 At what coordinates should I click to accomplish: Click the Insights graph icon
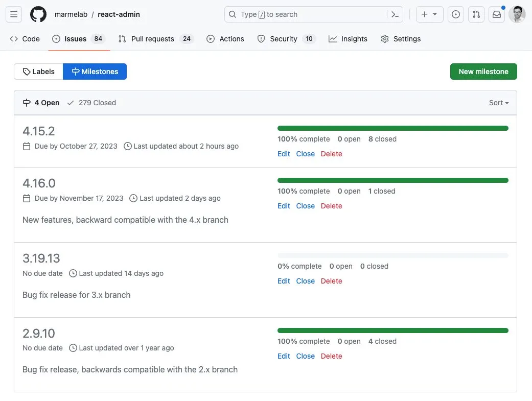tap(333, 38)
